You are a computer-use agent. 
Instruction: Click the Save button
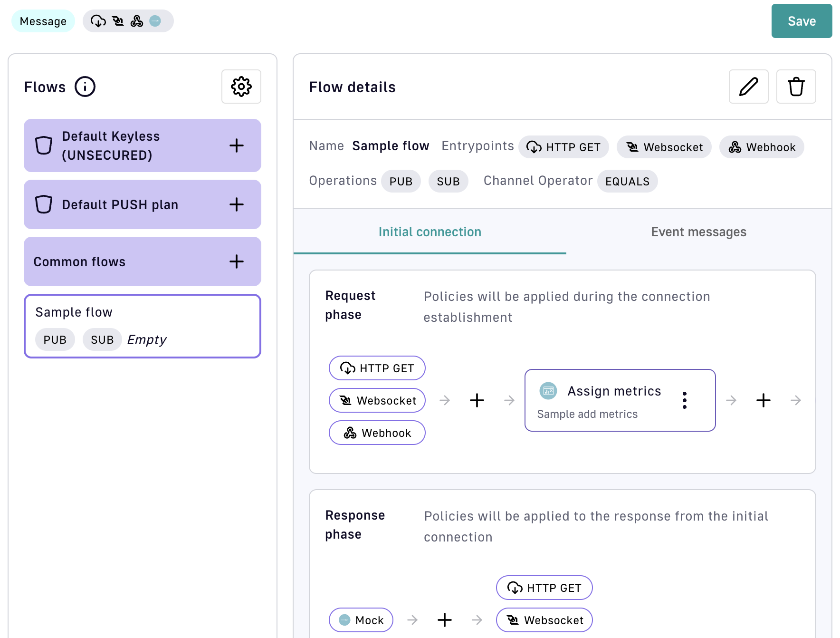(801, 21)
